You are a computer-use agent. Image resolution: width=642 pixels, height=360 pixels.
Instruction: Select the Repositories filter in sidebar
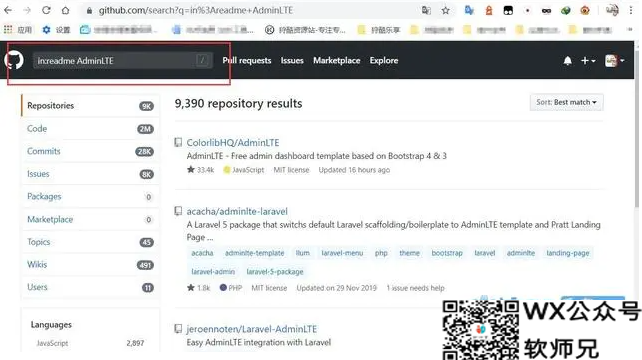(x=90, y=106)
